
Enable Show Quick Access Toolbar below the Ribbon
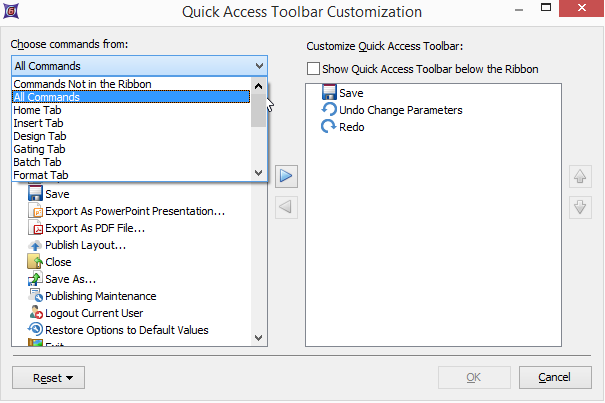(315, 70)
